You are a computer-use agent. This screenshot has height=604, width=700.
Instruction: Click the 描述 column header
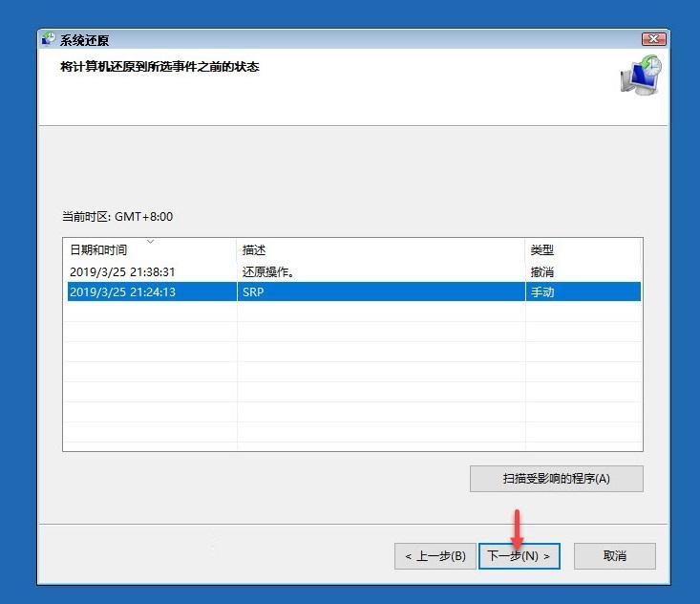pos(381,249)
